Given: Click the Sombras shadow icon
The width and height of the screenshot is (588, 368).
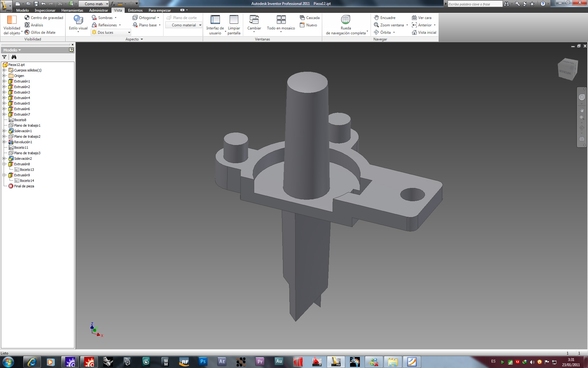Looking at the screenshot, I should [x=94, y=18].
